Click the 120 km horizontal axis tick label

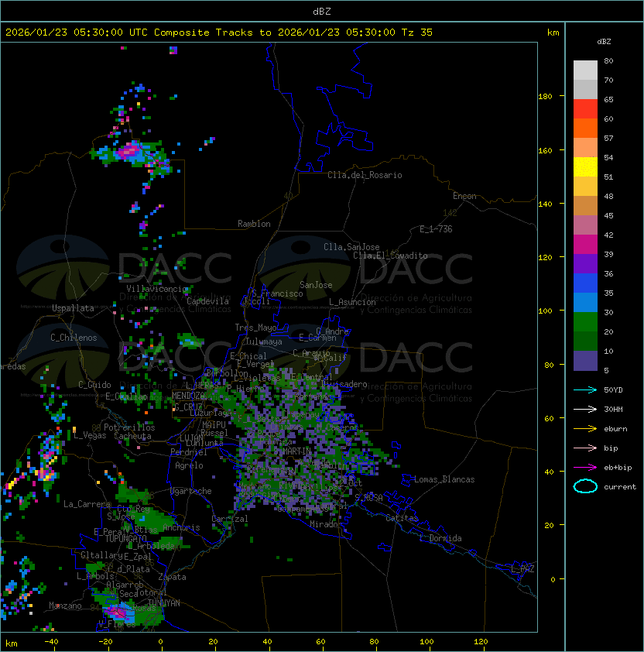pos(481,642)
